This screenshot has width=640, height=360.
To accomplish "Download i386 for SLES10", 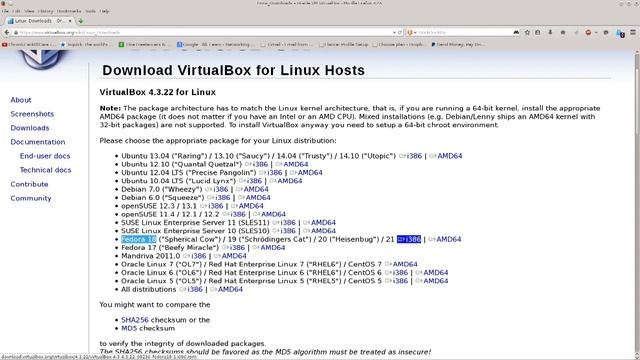I will pos(284,231).
